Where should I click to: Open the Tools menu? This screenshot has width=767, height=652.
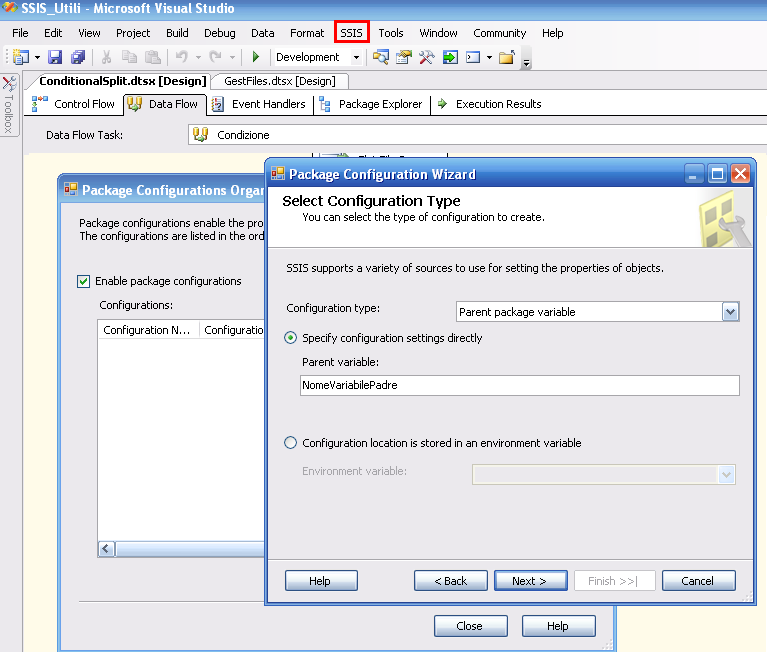coord(391,33)
